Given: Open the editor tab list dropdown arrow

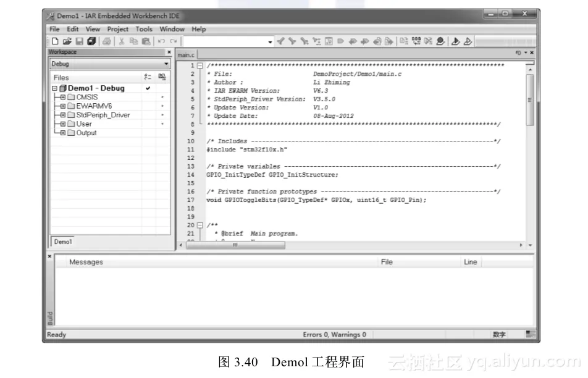Looking at the screenshot, I should point(526,53).
